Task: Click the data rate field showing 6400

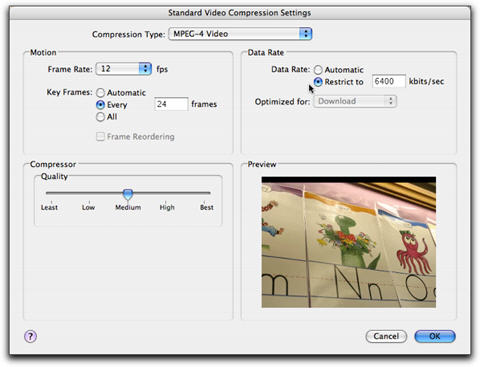Action: click(x=389, y=81)
